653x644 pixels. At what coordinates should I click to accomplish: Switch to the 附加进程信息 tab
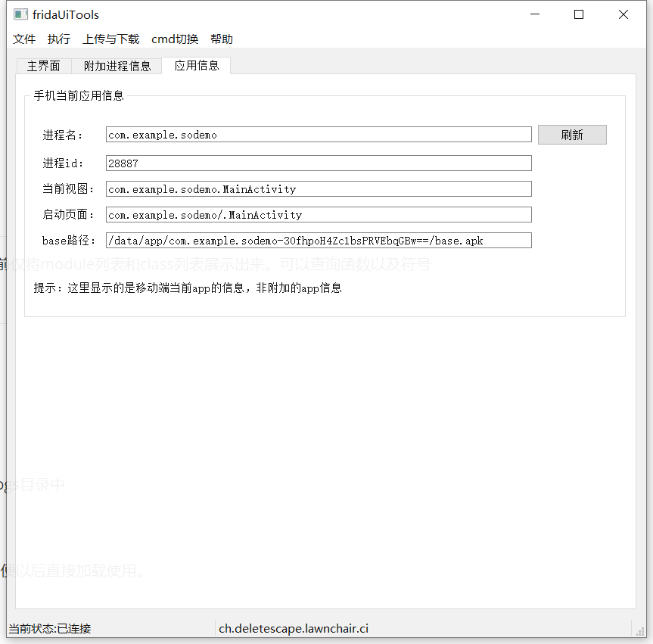[x=117, y=67]
